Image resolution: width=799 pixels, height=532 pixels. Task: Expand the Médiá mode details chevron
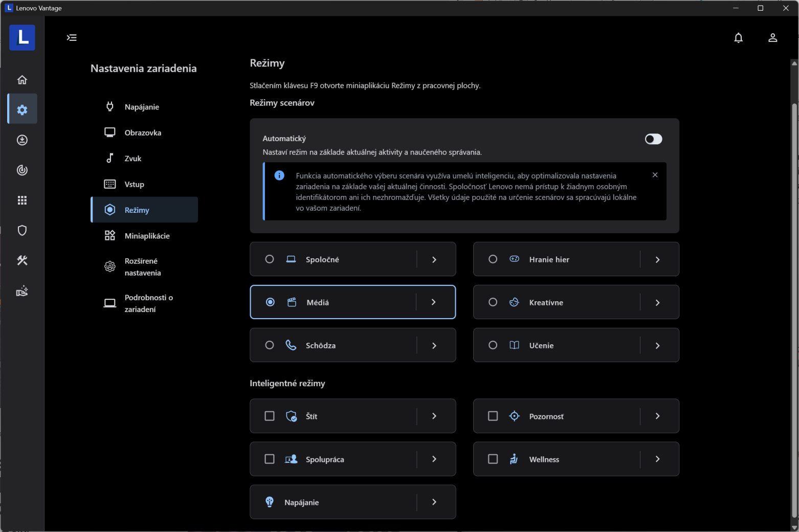point(434,302)
